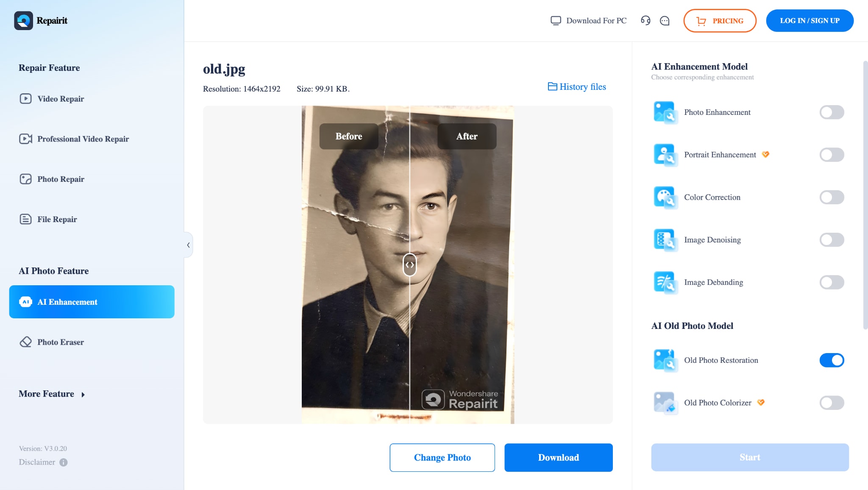
Task: Click the Download button
Action: pyautogui.click(x=558, y=458)
